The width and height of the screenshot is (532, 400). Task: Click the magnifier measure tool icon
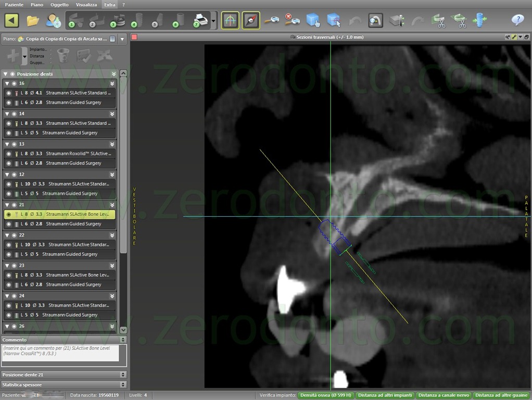[x=271, y=20]
